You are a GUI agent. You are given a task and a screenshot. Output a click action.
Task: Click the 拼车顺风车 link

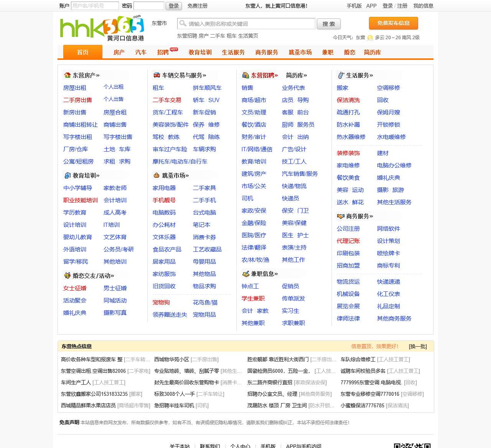(207, 88)
